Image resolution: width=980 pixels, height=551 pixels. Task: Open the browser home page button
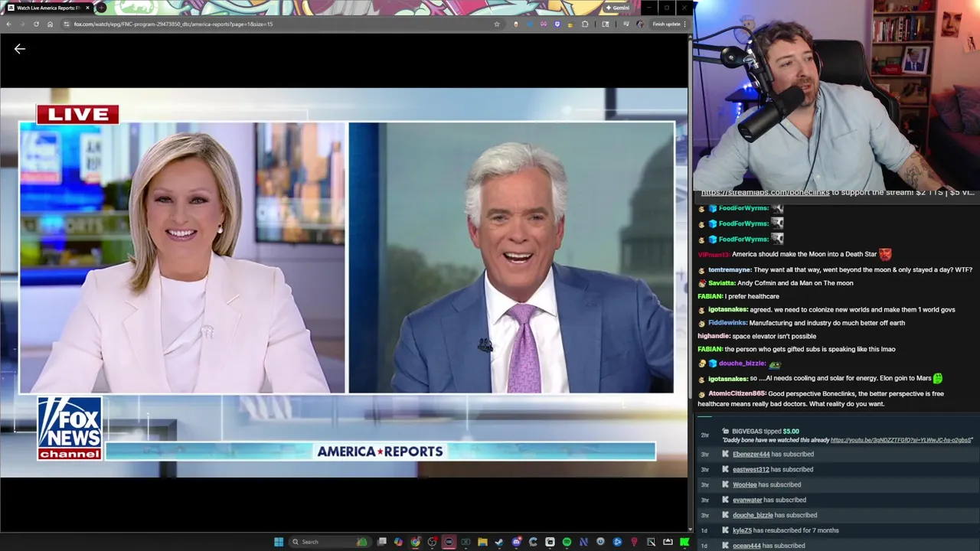coord(50,24)
